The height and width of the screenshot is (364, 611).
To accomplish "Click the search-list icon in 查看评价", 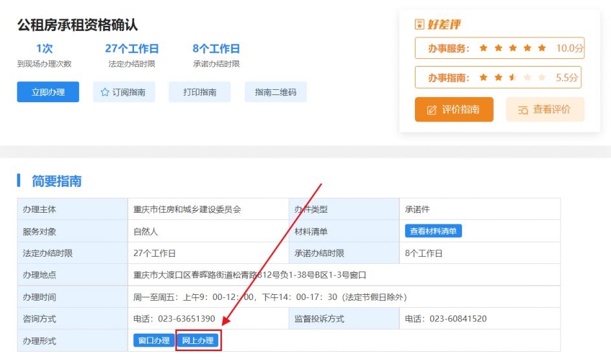I will coord(523,110).
